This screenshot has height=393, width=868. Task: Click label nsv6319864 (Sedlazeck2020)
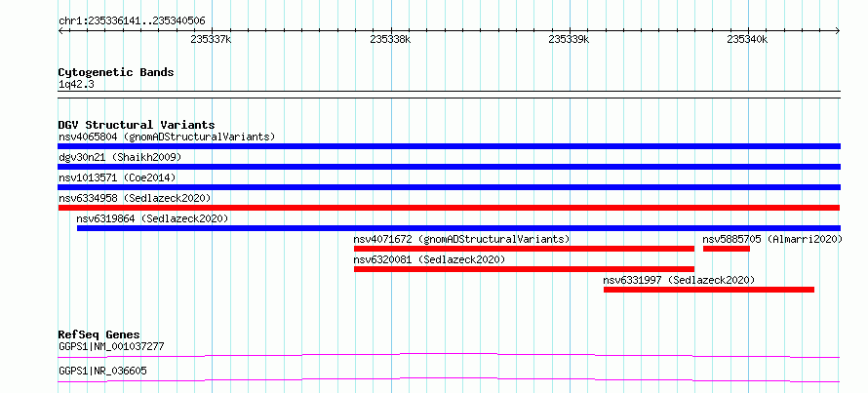click(152, 218)
